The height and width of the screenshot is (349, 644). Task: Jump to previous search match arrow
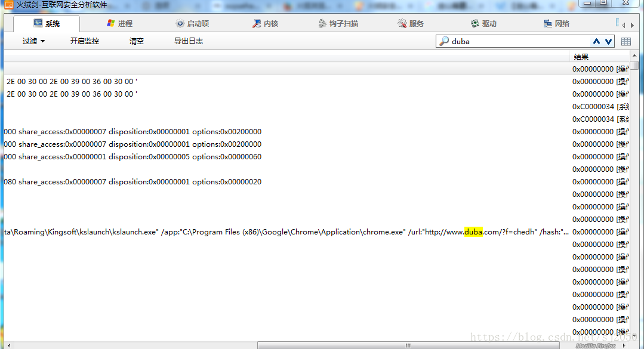[596, 41]
